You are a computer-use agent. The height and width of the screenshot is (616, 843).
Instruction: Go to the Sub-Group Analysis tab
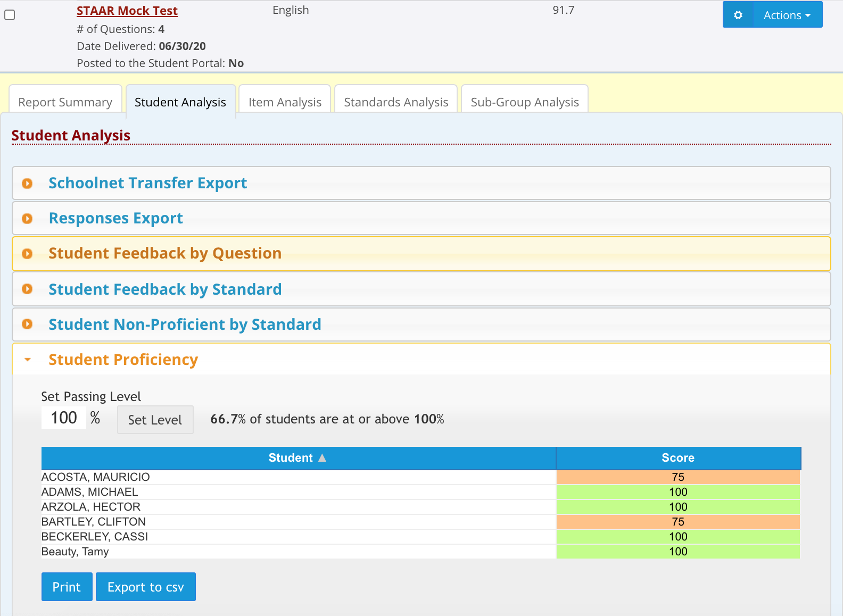[x=524, y=102]
